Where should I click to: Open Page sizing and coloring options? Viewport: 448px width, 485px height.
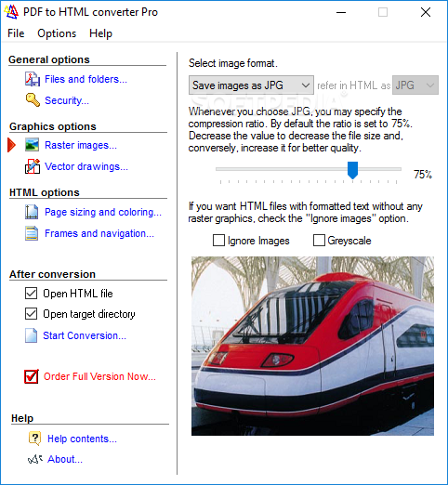point(103,212)
